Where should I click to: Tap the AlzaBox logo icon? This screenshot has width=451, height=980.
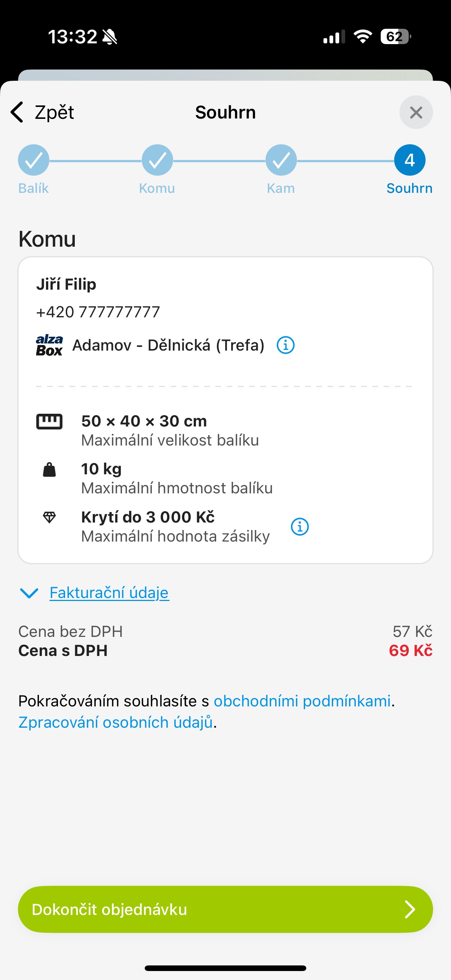pos(49,345)
